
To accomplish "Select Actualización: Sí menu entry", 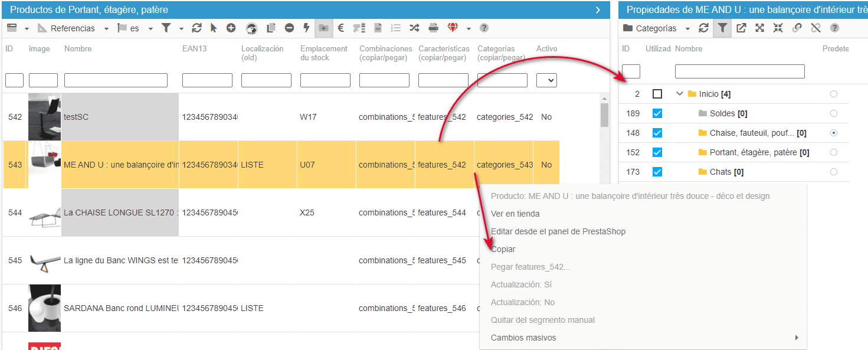I will (x=521, y=284).
